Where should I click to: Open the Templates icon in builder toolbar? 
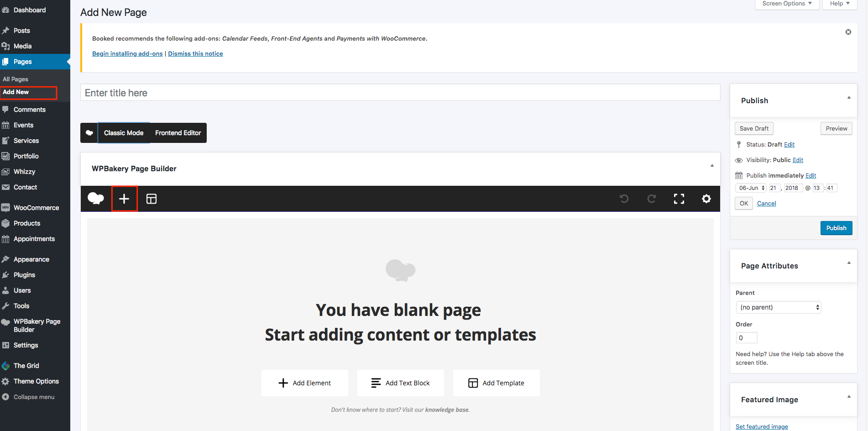coord(152,199)
